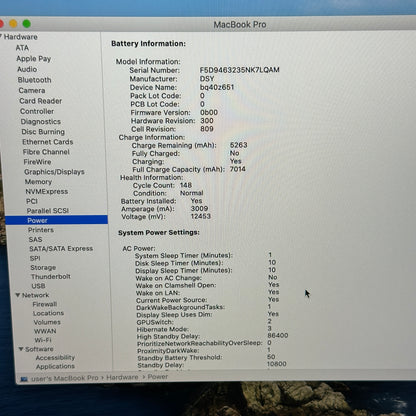Collapse the Hardware section triangle
This screenshot has width=416, height=416.
pyautogui.click(x=1, y=36)
